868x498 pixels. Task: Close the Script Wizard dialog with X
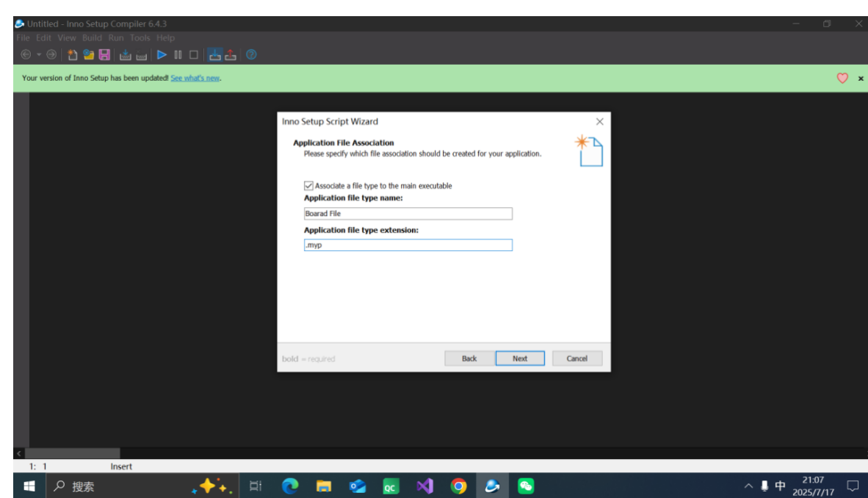tap(599, 121)
